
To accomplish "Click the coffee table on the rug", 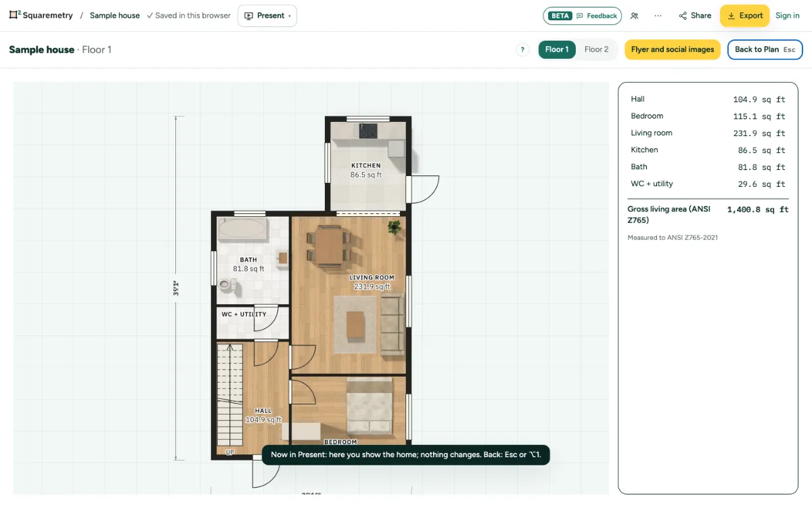I will point(355,326).
